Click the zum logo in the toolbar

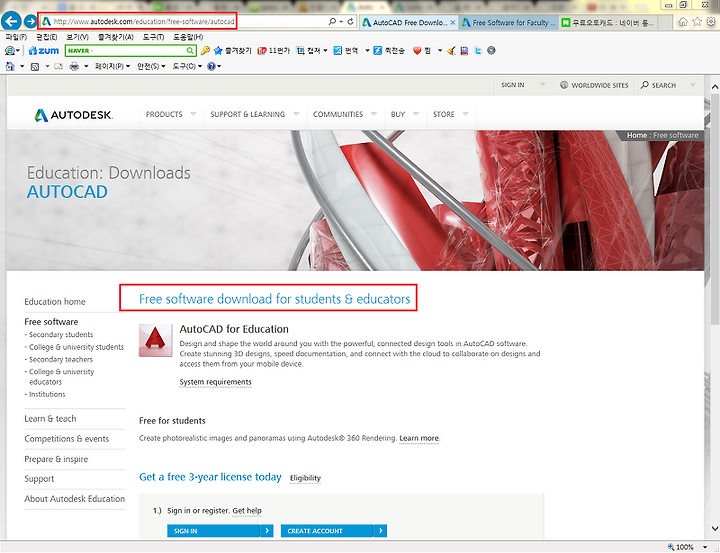click(x=44, y=51)
